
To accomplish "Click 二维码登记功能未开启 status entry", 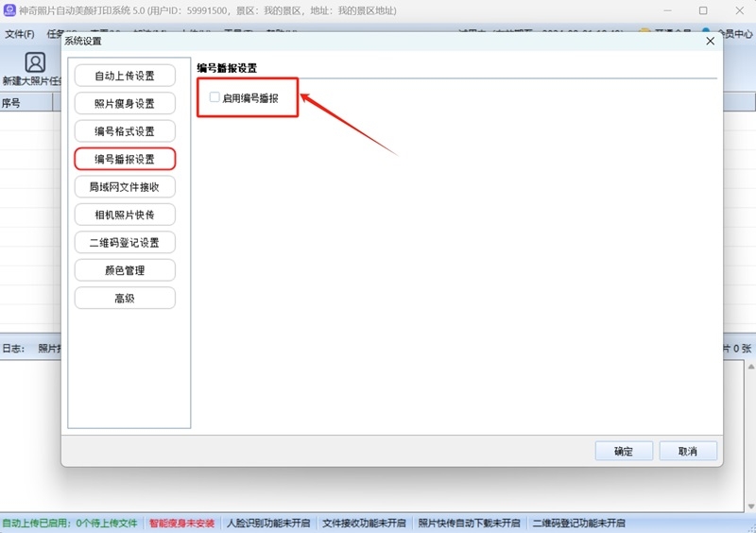I will click(578, 524).
